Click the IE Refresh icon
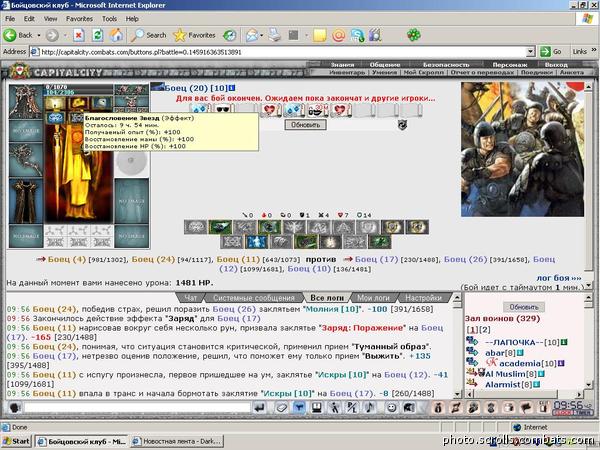The height and width of the screenshot is (450, 600). 98,36
